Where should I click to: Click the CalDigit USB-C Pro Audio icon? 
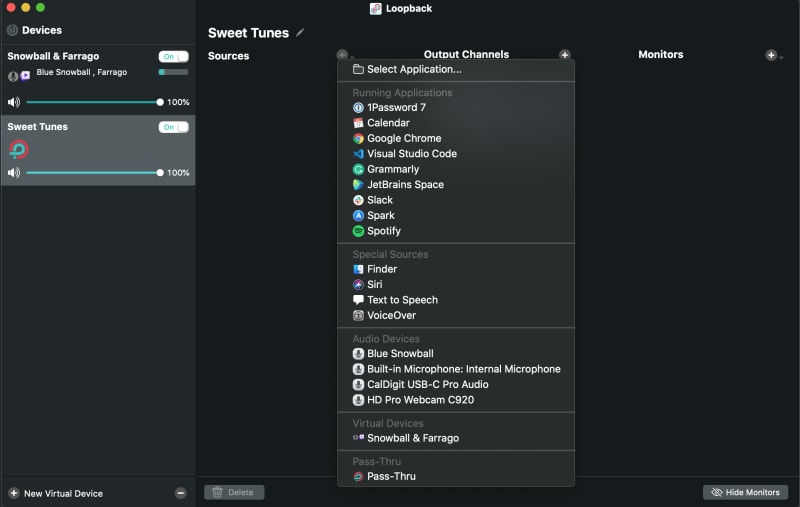tap(358, 385)
